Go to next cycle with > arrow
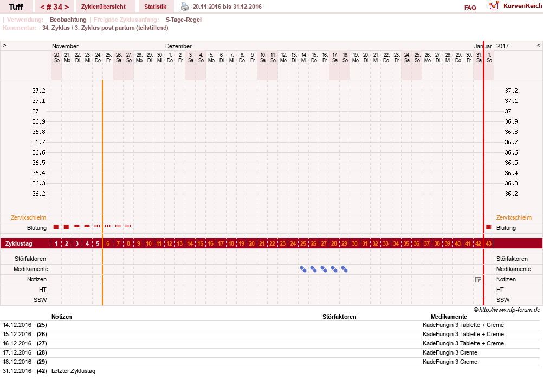Viewport: 543px width, 392px height. [67, 7]
